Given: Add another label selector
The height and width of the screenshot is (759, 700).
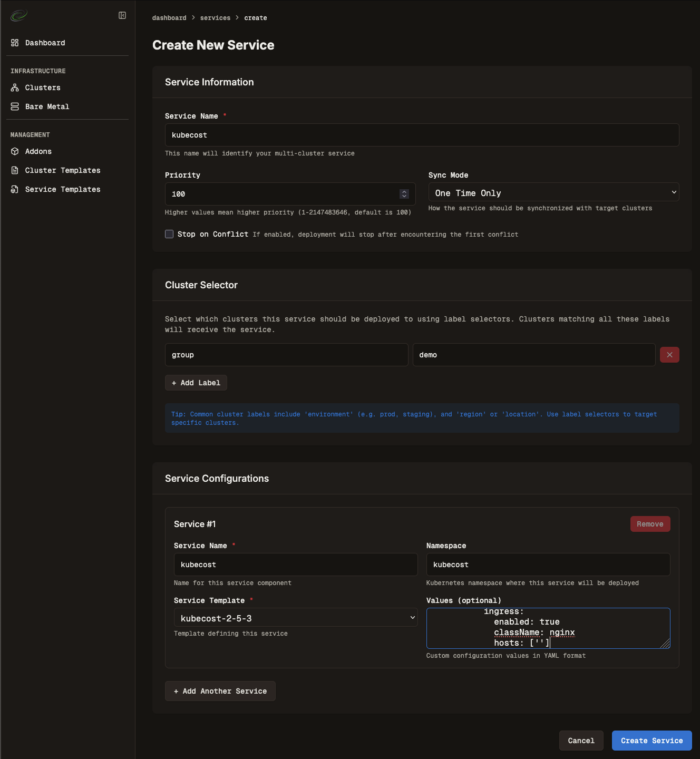Looking at the screenshot, I should click(196, 383).
